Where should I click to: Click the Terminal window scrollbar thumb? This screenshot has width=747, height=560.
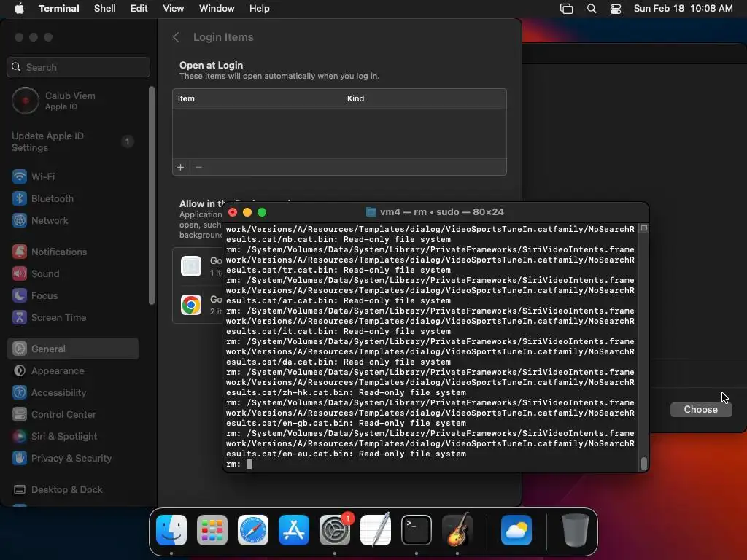tap(644, 463)
